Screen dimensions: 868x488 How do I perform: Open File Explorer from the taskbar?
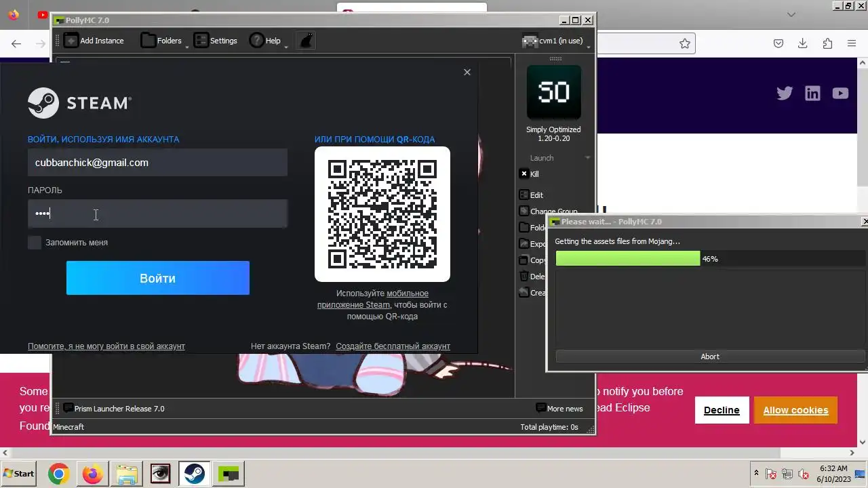[127, 474]
